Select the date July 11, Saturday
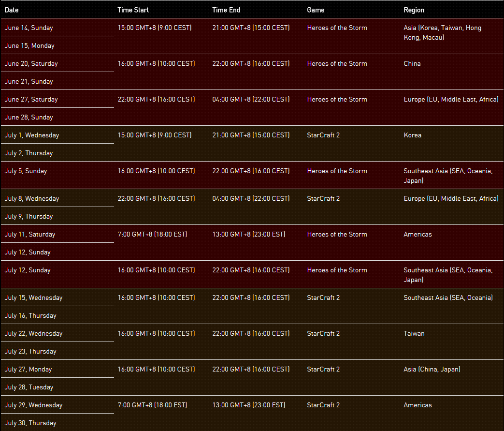 [x=30, y=234]
